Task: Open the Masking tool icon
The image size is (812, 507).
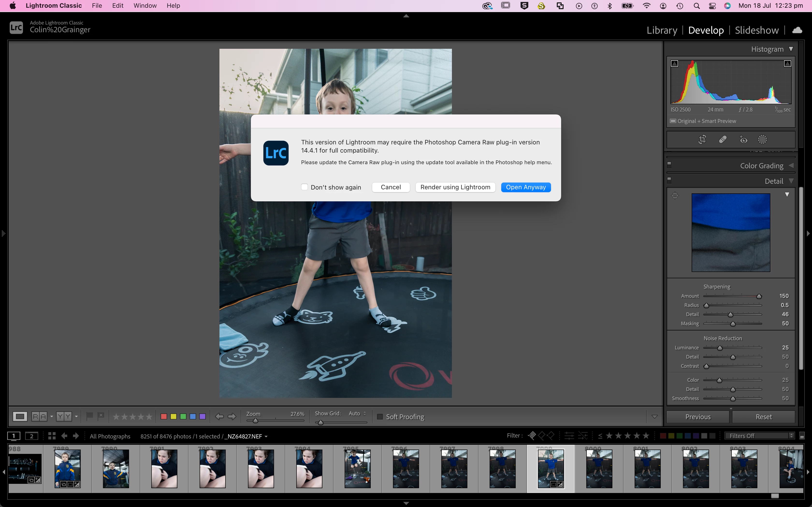Action: pos(762,140)
